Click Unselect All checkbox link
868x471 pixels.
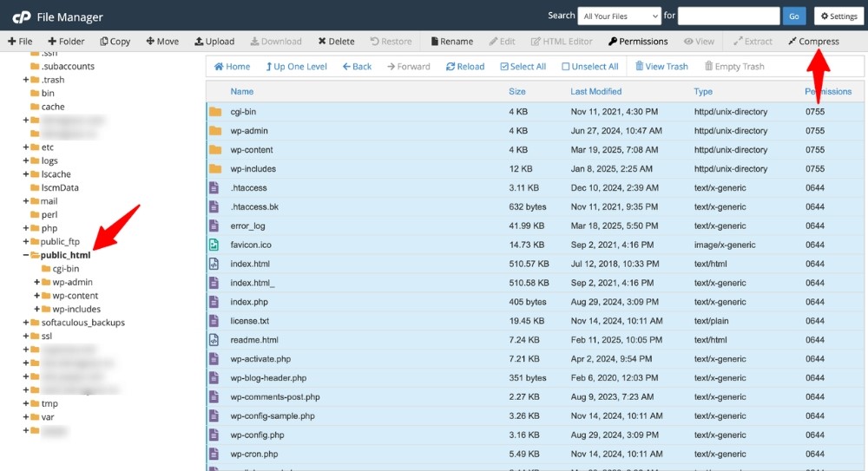[x=590, y=67]
